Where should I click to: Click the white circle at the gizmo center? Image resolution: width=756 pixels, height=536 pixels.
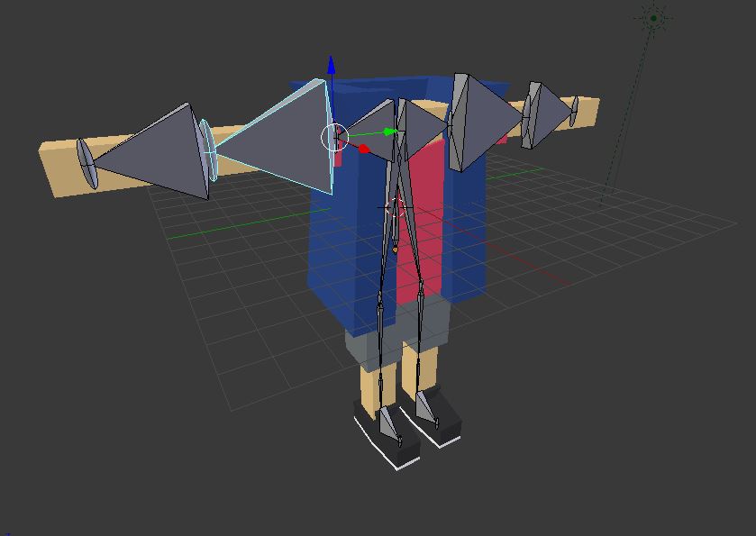point(334,137)
